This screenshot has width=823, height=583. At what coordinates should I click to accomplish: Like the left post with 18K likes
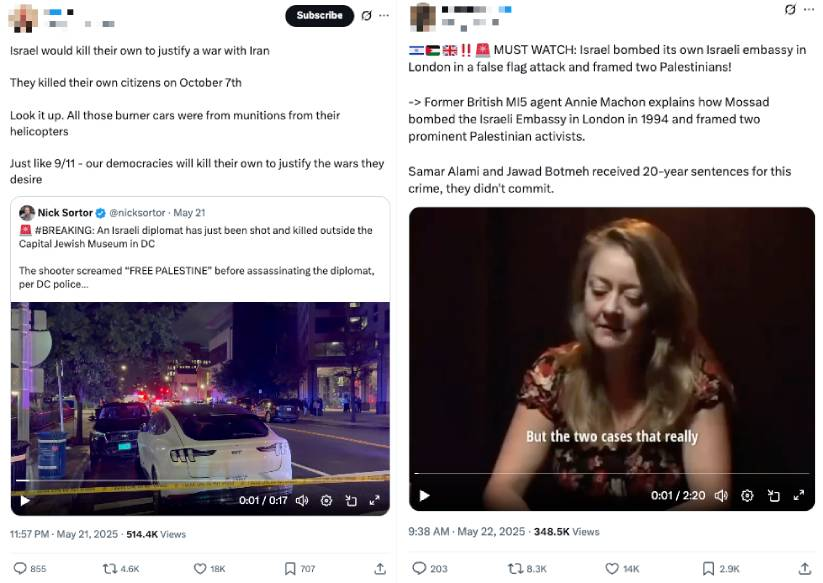tap(209, 568)
